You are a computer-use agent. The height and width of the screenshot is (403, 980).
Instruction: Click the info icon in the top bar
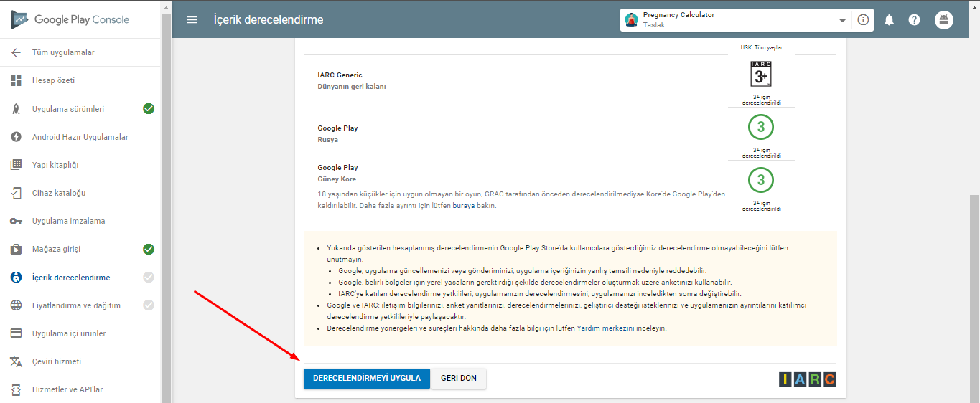(863, 20)
